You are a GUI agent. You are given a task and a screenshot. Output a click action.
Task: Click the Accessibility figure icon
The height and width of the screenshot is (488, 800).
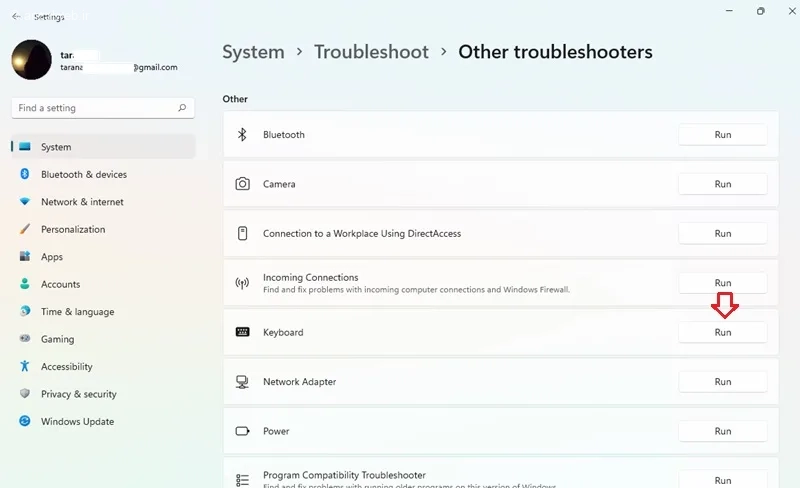click(x=24, y=365)
